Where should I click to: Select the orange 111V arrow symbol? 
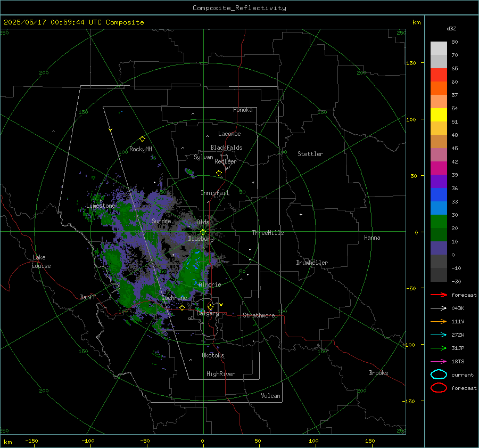tap(439, 321)
